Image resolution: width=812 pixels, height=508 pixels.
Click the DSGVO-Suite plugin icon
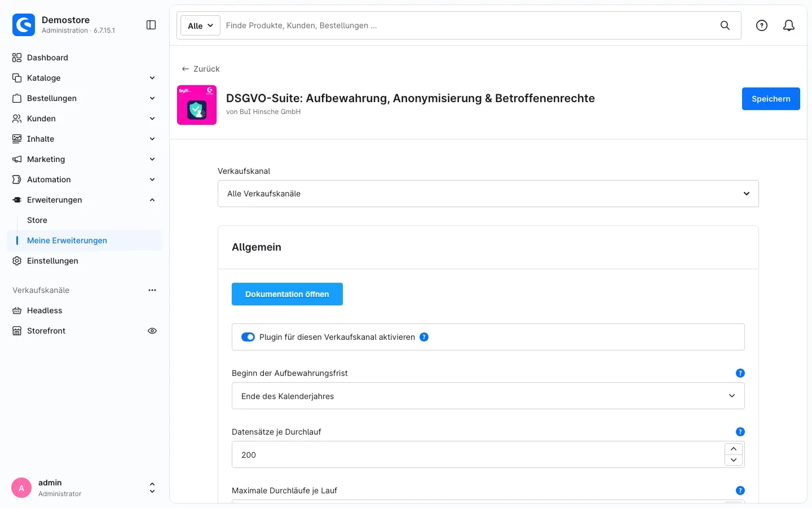pos(197,105)
